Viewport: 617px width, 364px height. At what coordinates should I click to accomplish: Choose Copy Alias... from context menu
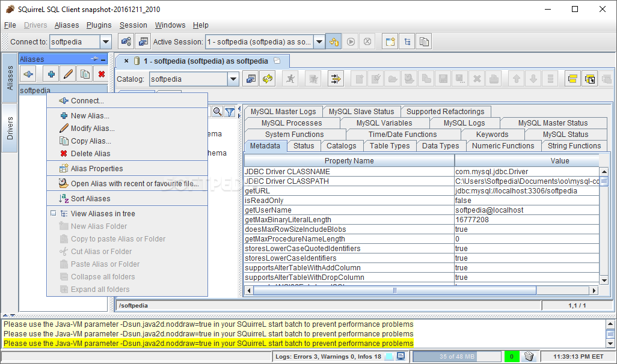[127, 141]
